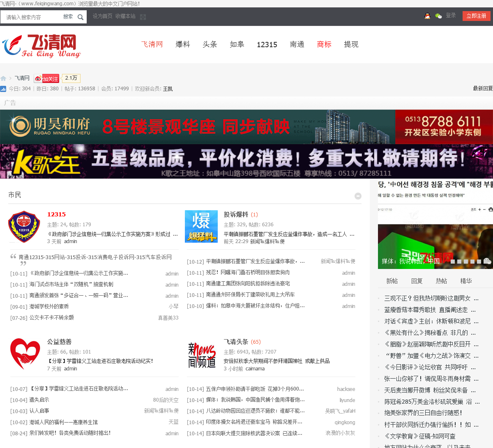Image resolution: width=493 pixels, height=448 pixels.
Task: Focus the search input field
Action: click(32, 17)
